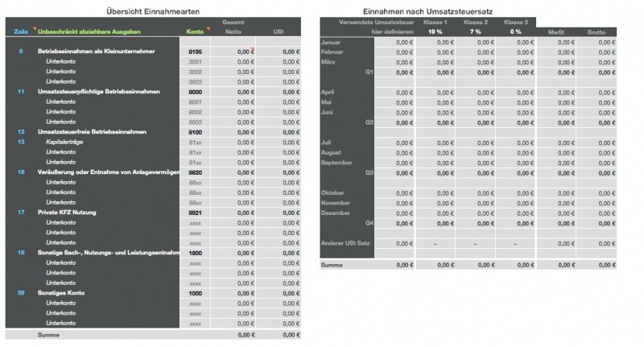Image resolution: width=644 pixels, height=347 pixels.
Task: Select the Anderer USt Satz label cell
Action: (x=346, y=243)
